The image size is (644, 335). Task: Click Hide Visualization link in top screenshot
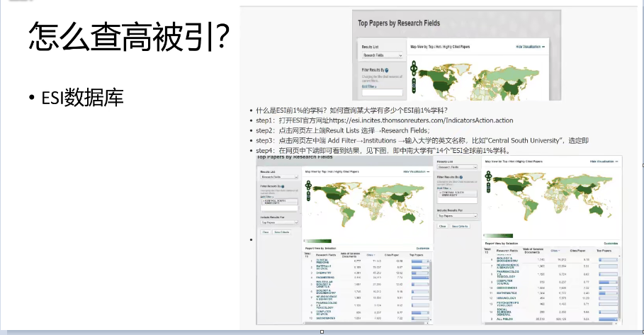529,46
